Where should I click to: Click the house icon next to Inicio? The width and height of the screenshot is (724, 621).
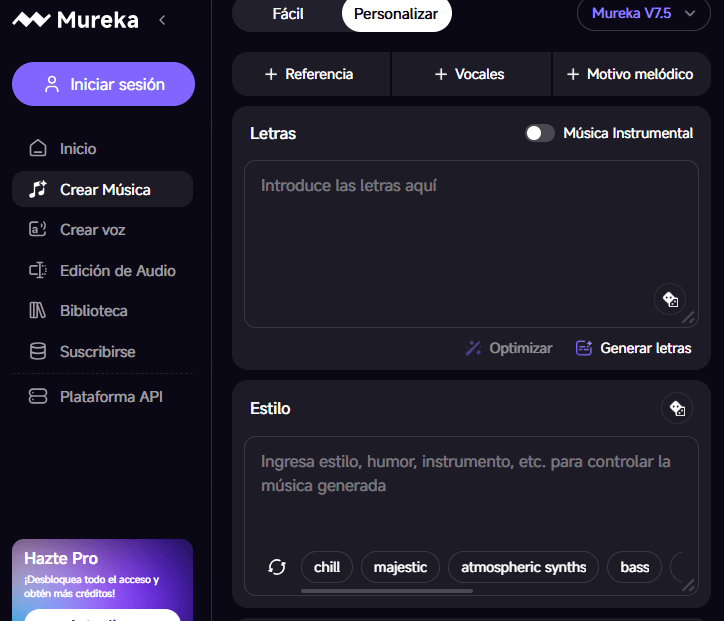(x=38, y=149)
